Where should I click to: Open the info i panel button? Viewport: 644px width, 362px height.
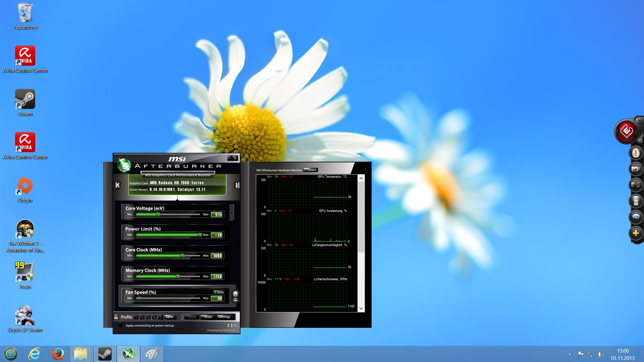coord(237,185)
